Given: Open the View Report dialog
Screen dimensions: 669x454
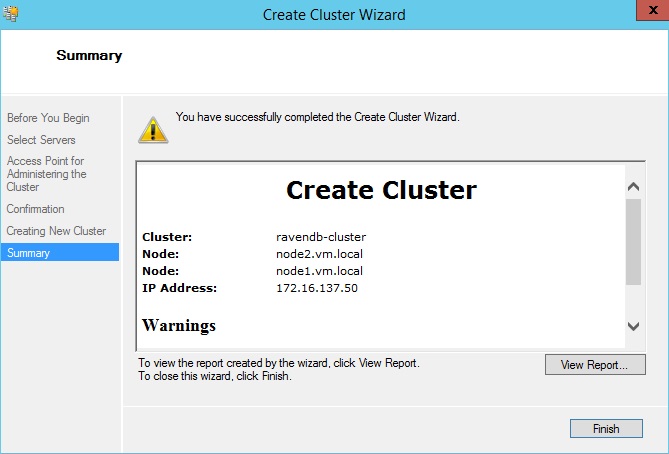Looking at the screenshot, I should (x=595, y=365).
